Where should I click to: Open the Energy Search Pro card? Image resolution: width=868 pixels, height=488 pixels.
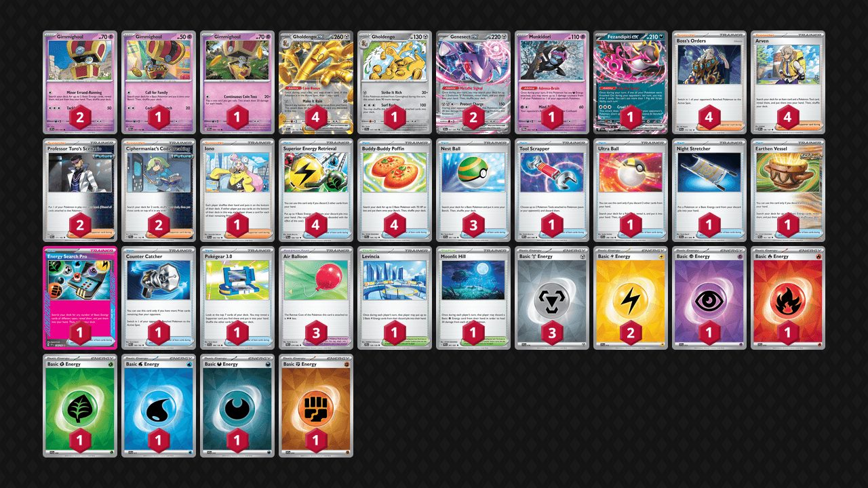coord(80,298)
